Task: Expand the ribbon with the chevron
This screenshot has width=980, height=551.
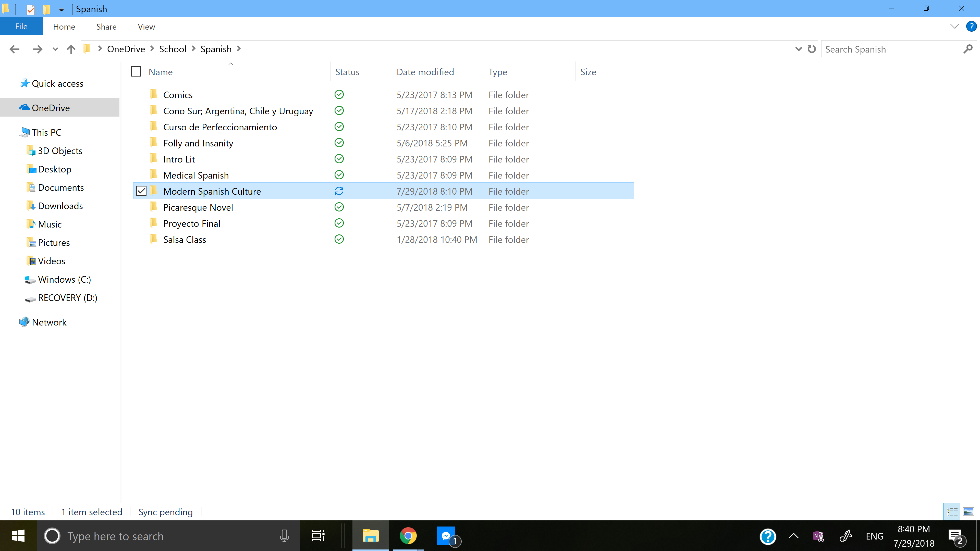Action: point(954,27)
